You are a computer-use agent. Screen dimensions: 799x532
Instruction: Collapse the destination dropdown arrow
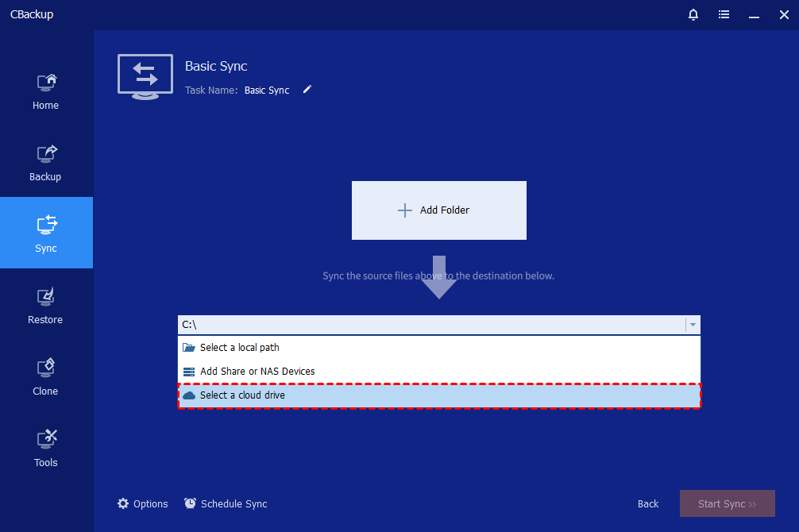pyautogui.click(x=693, y=325)
